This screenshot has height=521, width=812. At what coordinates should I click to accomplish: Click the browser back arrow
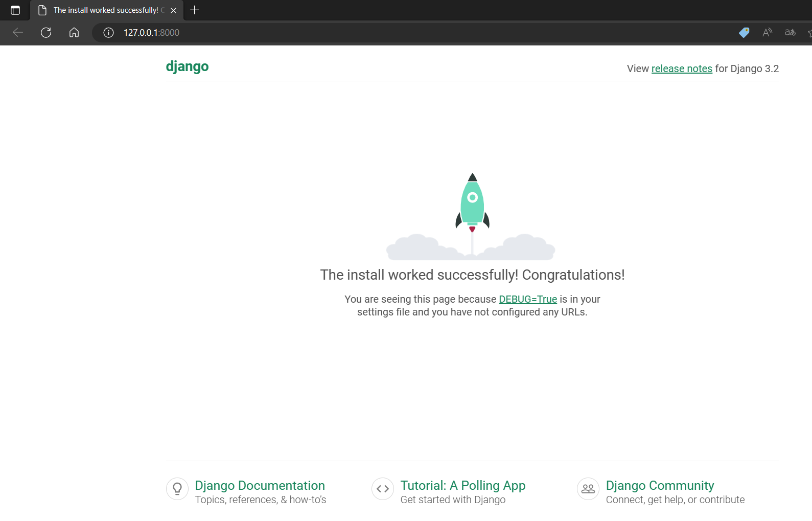click(x=18, y=33)
